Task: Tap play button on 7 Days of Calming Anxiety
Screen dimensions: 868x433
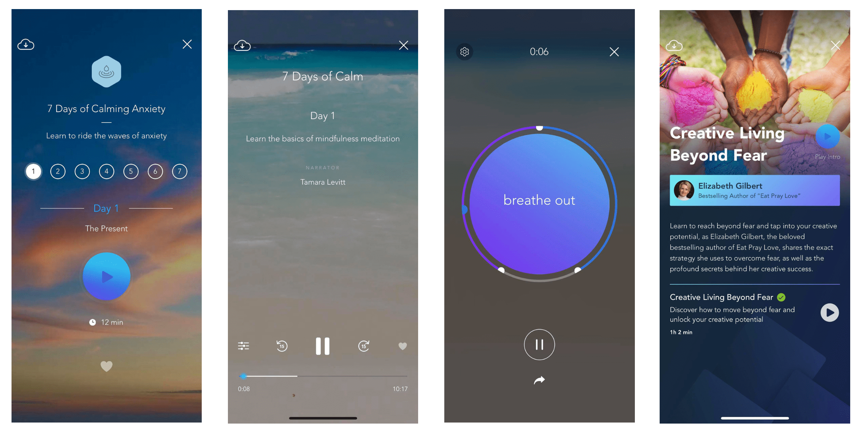Action: [107, 273]
